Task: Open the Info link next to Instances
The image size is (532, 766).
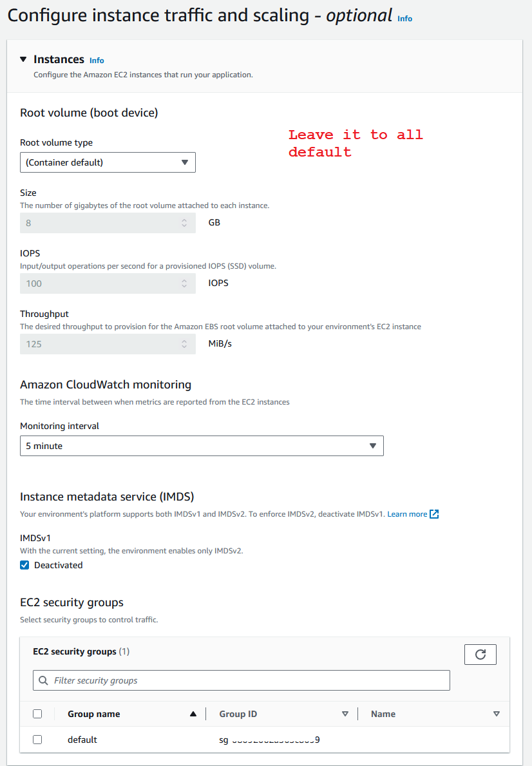Action: 97,61
